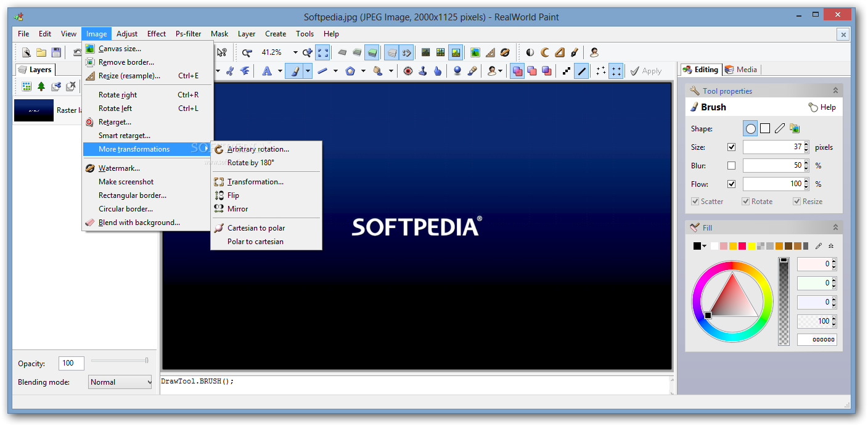Image resolution: width=868 pixels, height=426 pixels.
Task: Choose Mirror in submenu
Action: click(266, 209)
